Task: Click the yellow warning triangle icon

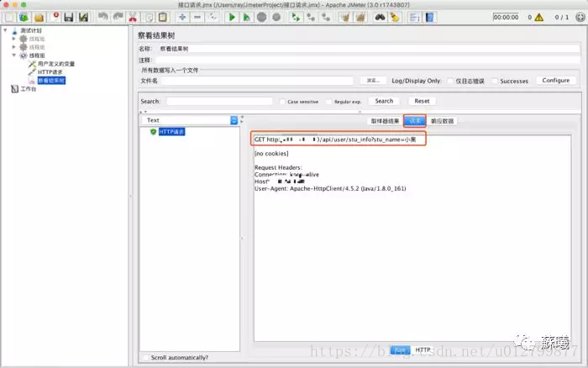Action: [x=539, y=18]
